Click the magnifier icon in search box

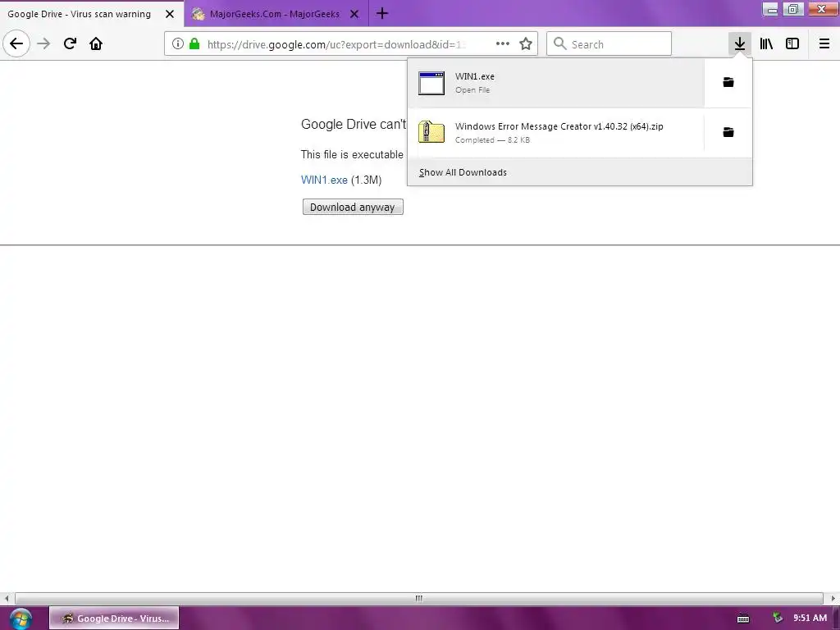pyautogui.click(x=559, y=44)
